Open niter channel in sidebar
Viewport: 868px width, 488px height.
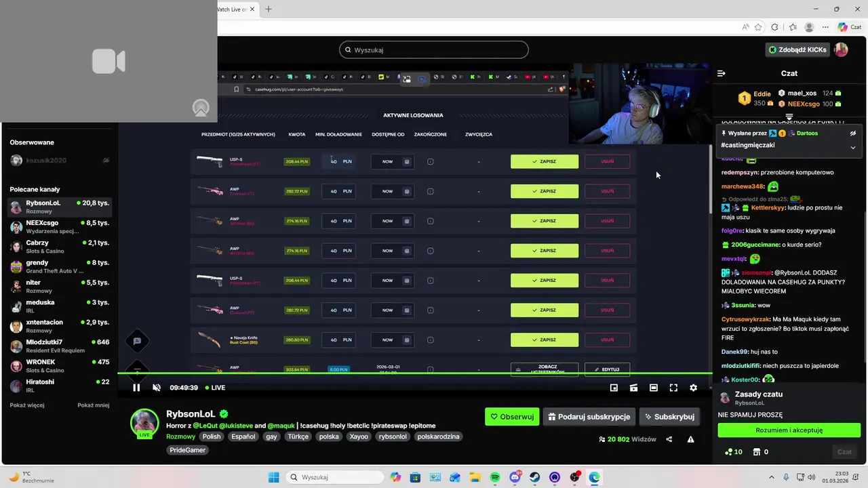(60, 286)
